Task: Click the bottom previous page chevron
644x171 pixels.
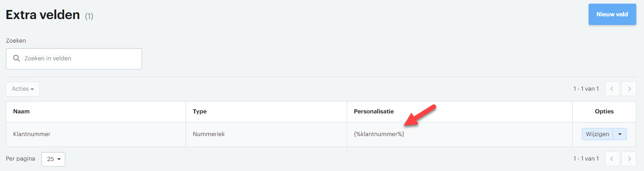Action: tap(612, 159)
